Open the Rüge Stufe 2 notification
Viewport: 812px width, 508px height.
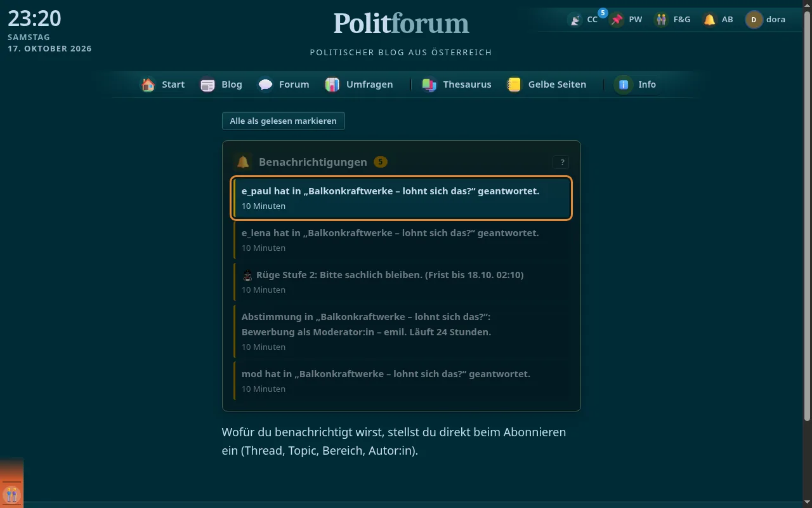(x=402, y=282)
